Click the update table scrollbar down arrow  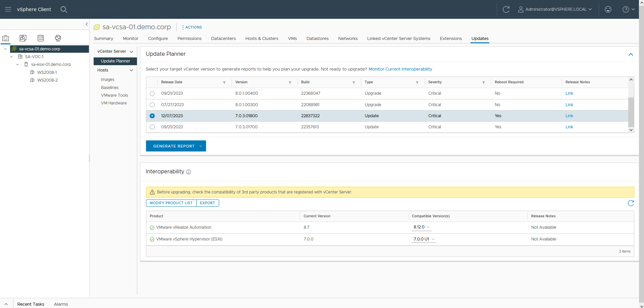pos(631,130)
